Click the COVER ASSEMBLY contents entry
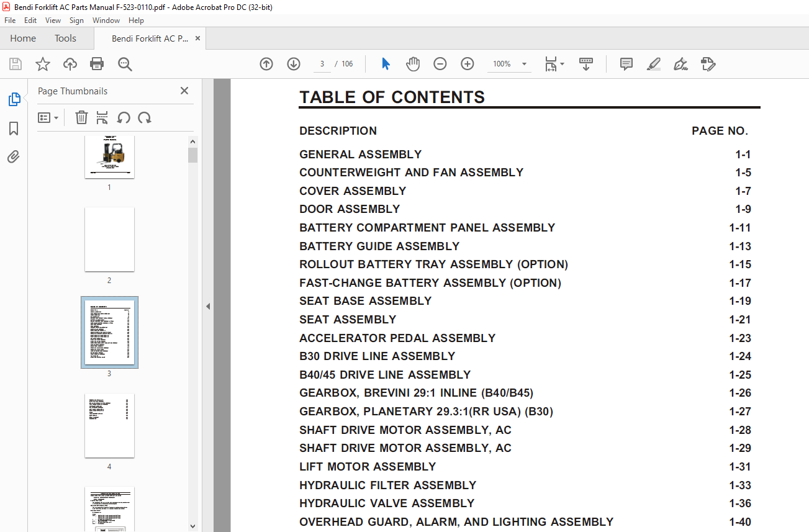 tap(353, 191)
